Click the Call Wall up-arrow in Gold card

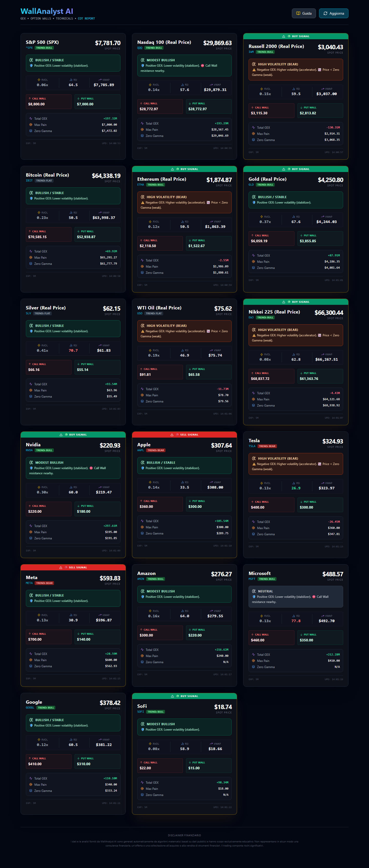(x=252, y=235)
